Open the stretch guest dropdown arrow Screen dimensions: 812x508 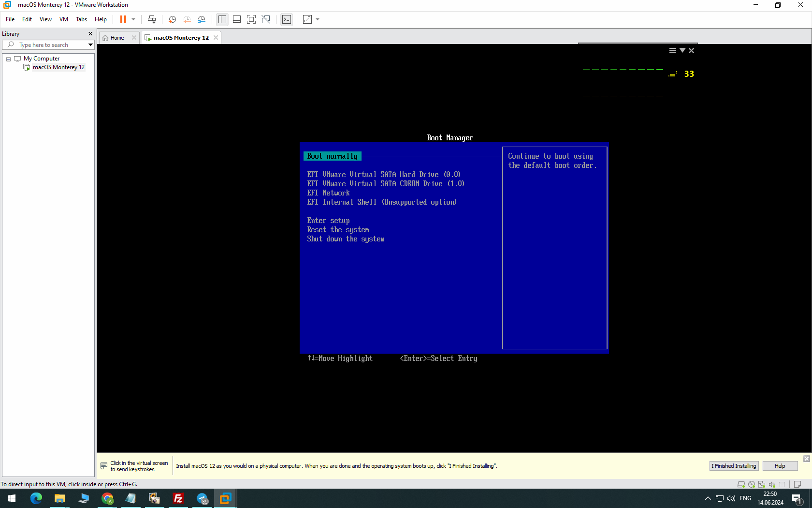tap(318, 19)
